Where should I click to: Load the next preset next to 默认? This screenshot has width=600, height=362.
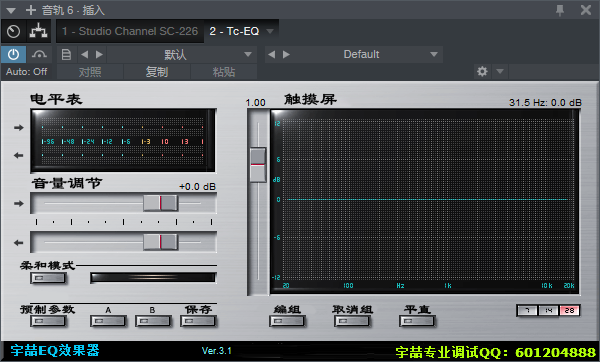[x=99, y=55]
